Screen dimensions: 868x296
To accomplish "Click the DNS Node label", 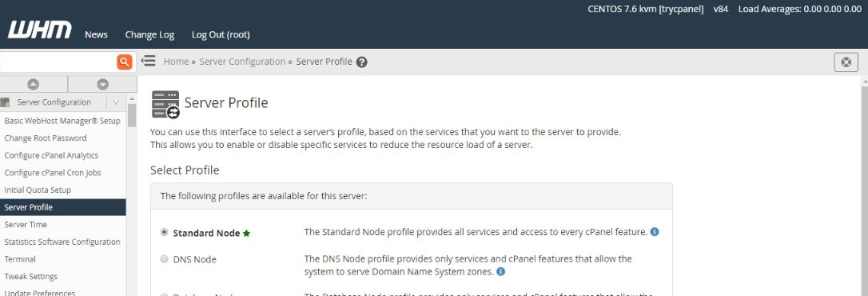I will click(195, 259).
